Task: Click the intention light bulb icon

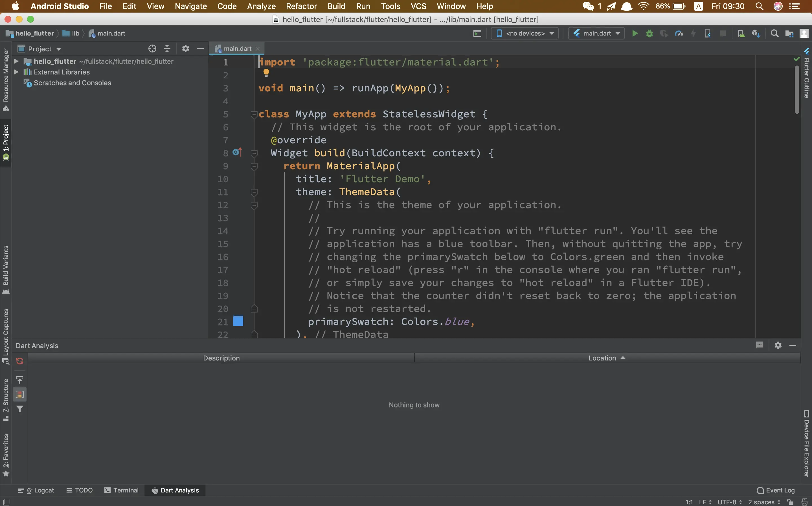Action: (266, 72)
